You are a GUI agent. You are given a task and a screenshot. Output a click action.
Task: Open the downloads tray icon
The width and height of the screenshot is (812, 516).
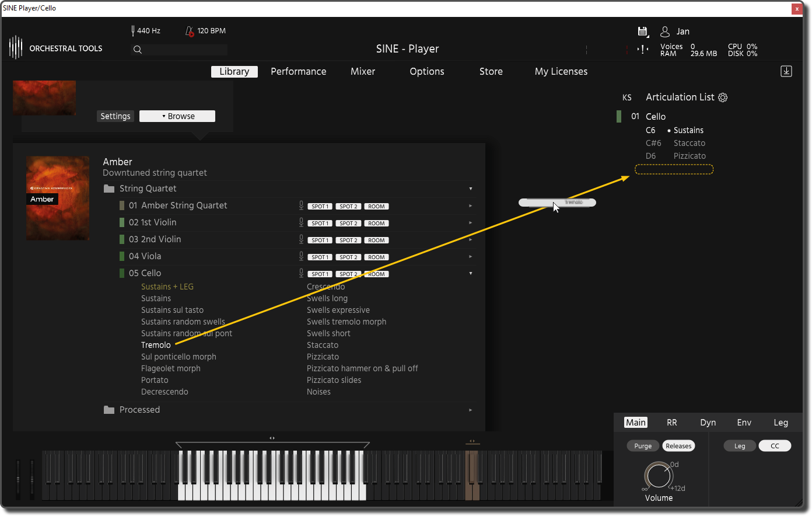(x=786, y=71)
